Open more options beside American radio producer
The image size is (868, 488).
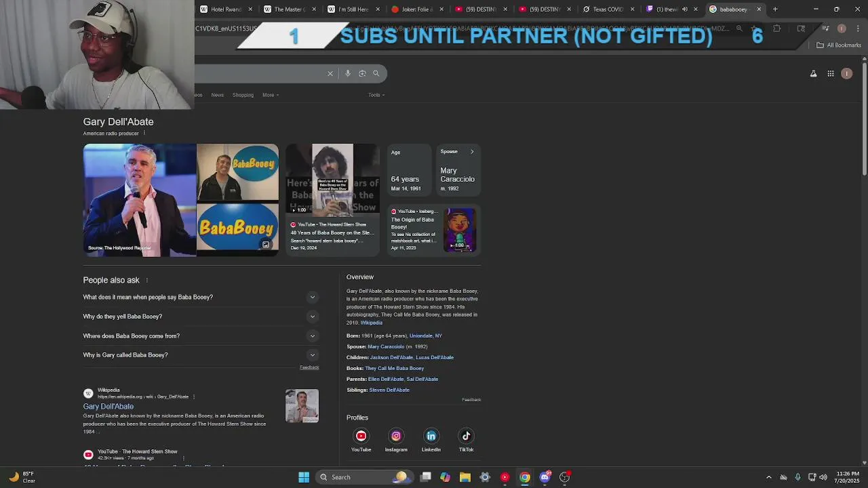coord(144,134)
